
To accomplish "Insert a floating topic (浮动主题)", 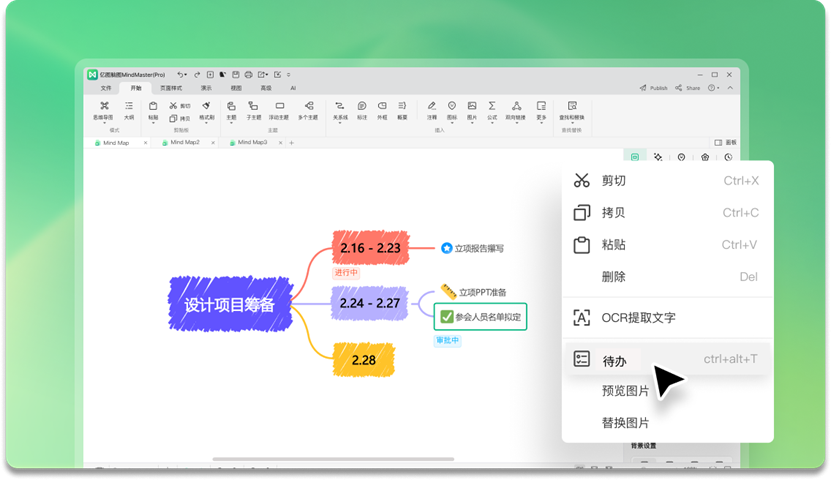I will [x=280, y=107].
